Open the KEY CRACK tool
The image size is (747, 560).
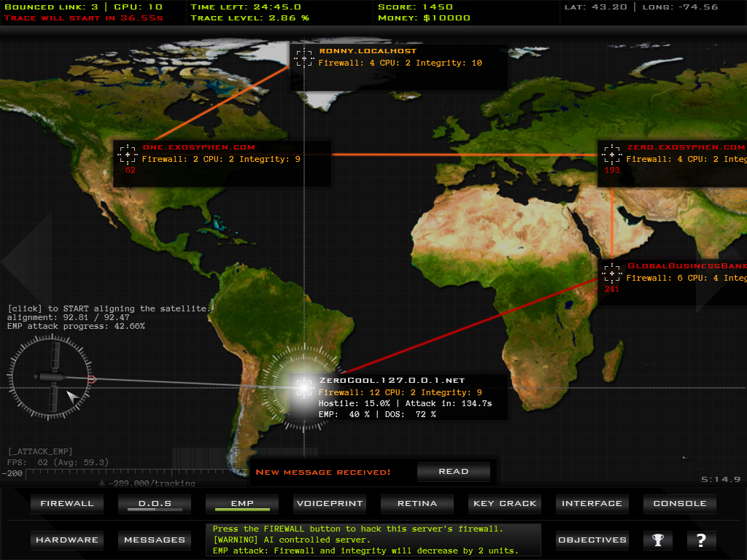click(x=505, y=504)
